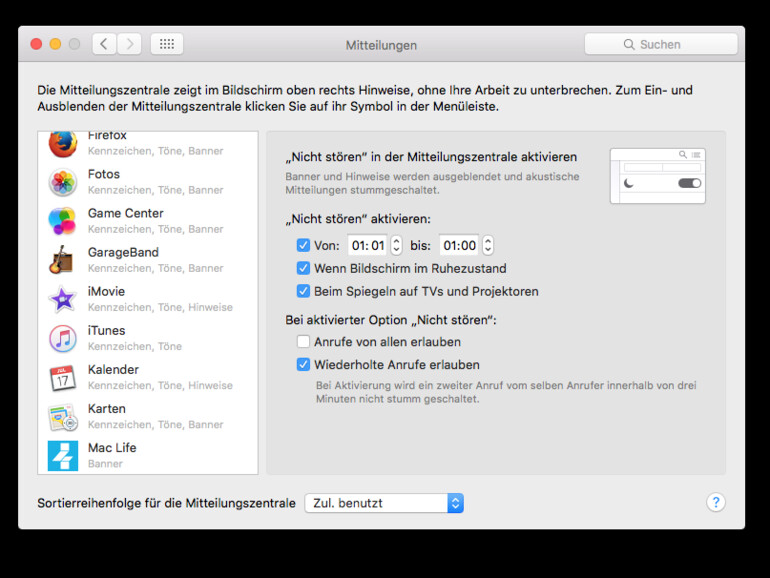Select the Karten map icon
This screenshot has height=578, width=770.
click(x=63, y=417)
